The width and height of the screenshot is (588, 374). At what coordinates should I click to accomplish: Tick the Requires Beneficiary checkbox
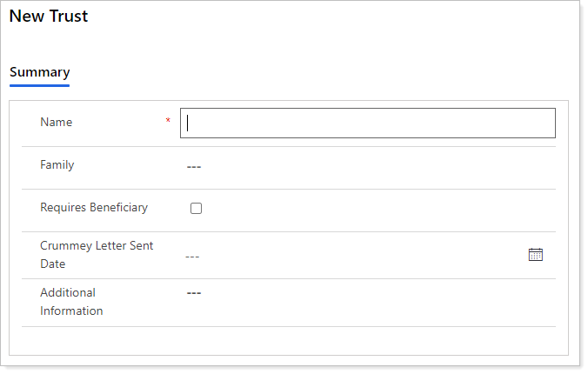pyautogui.click(x=196, y=209)
